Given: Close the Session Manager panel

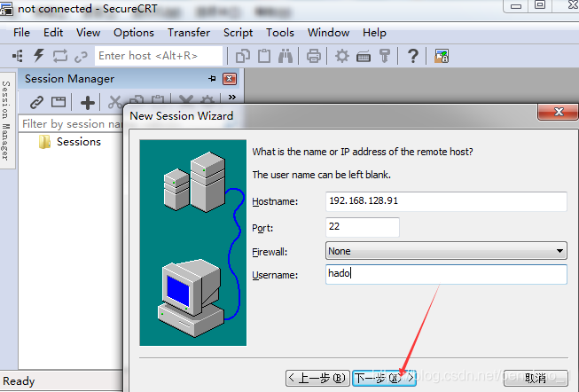Looking at the screenshot, I should 230,78.
